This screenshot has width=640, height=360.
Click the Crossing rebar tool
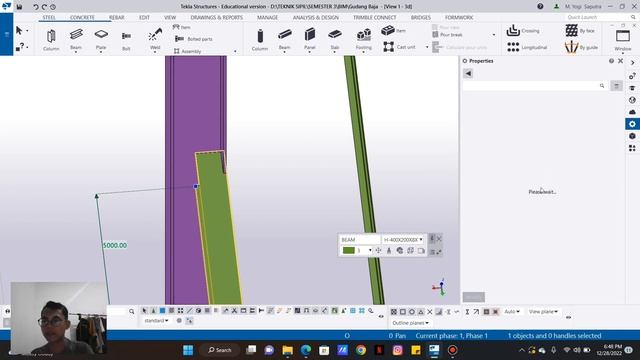pos(523,31)
